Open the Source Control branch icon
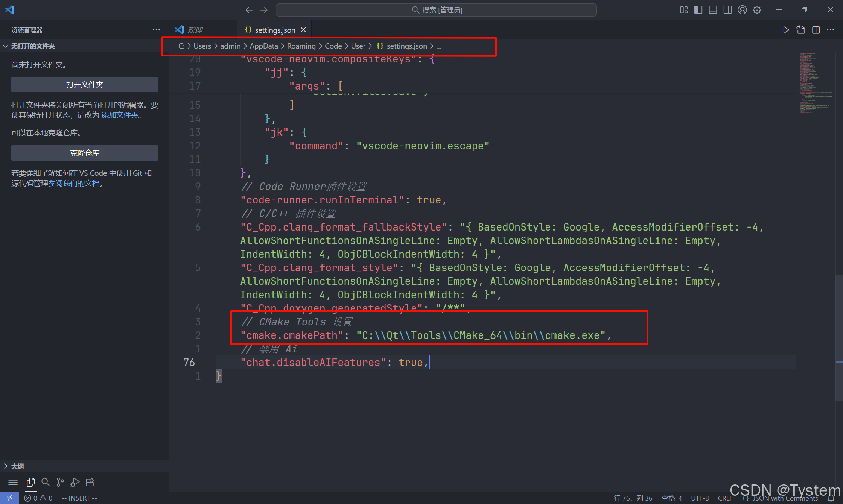The width and height of the screenshot is (843, 504). 60,482
